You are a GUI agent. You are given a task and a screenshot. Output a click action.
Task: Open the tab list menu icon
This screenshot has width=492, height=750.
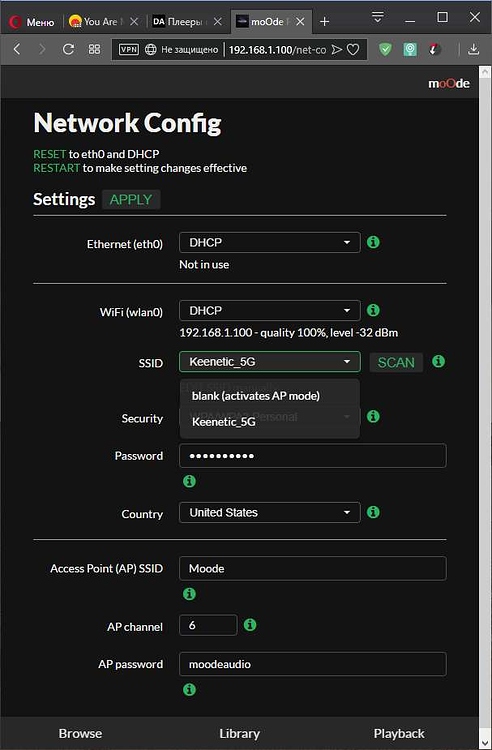point(378,17)
